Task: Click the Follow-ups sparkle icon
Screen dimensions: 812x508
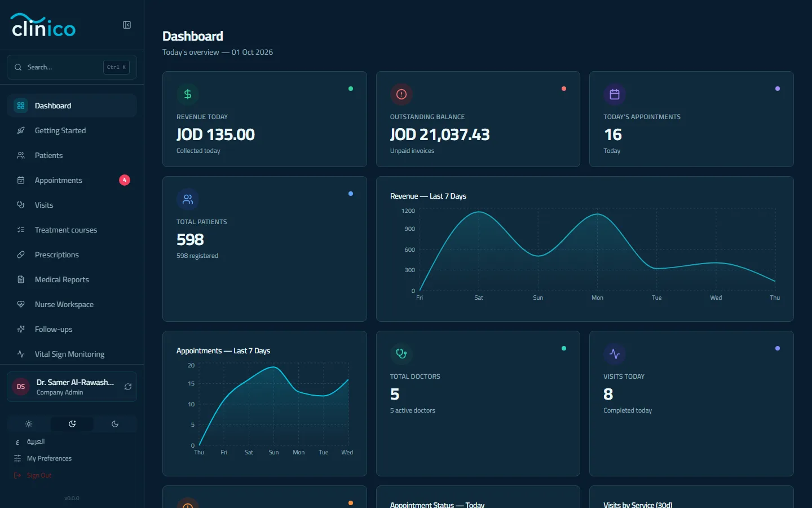Action: [x=21, y=329]
